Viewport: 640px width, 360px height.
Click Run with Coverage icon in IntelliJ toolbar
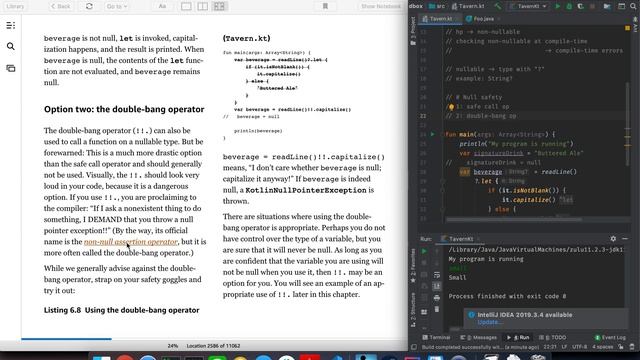pyautogui.click(x=580, y=6)
